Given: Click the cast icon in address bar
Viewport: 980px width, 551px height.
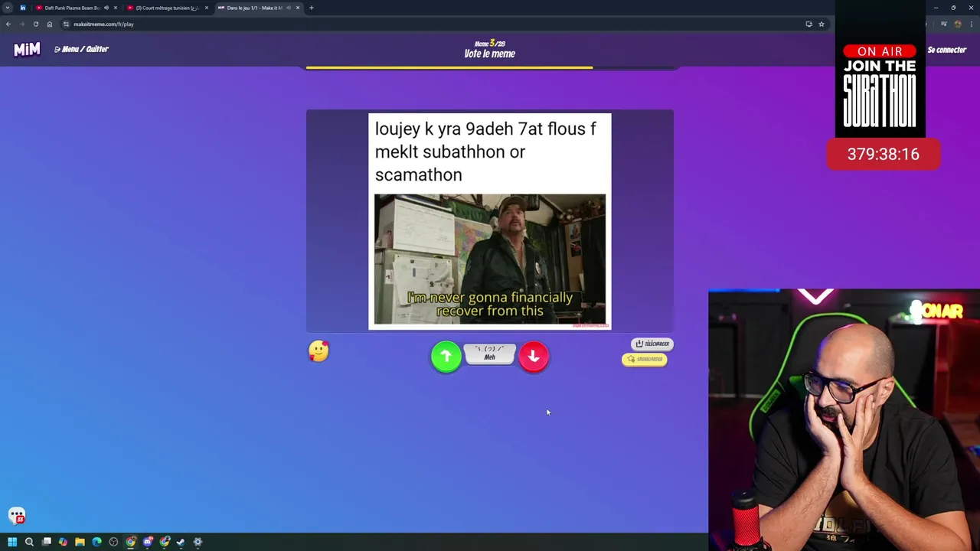Looking at the screenshot, I should pyautogui.click(x=808, y=24).
